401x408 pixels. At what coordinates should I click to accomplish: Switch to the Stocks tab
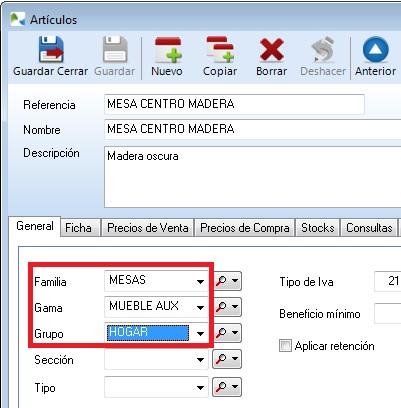point(317,228)
